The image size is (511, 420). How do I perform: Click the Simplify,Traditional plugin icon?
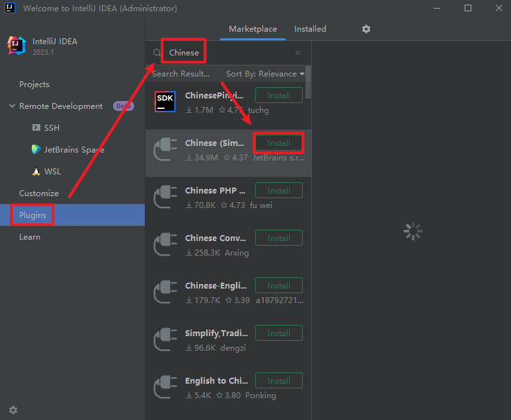pyautogui.click(x=165, y=339)
